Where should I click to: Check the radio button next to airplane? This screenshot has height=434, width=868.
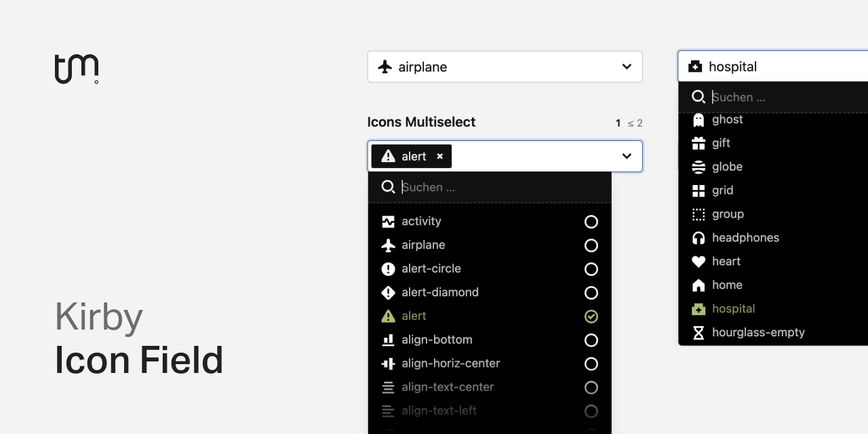tap(591, 245)
